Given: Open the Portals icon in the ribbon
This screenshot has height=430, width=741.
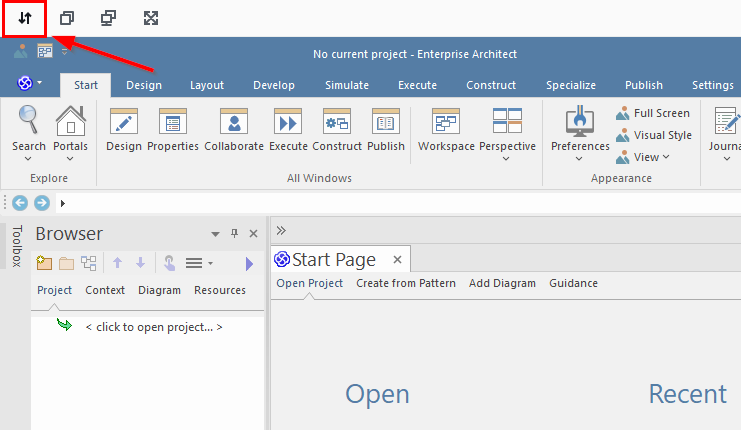Looking at the screenshot, I should (70, 121).
